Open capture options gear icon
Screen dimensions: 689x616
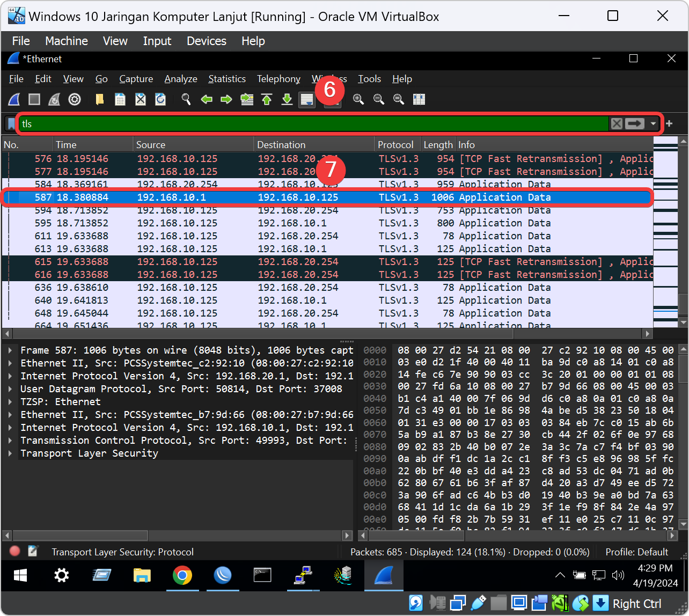(75, 99)
